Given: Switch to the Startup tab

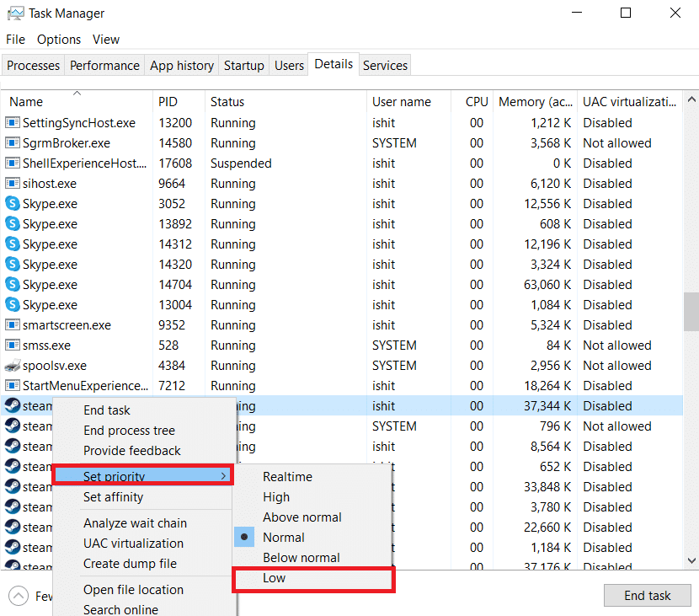Looking at the screenshot, I should pos(244,66).
